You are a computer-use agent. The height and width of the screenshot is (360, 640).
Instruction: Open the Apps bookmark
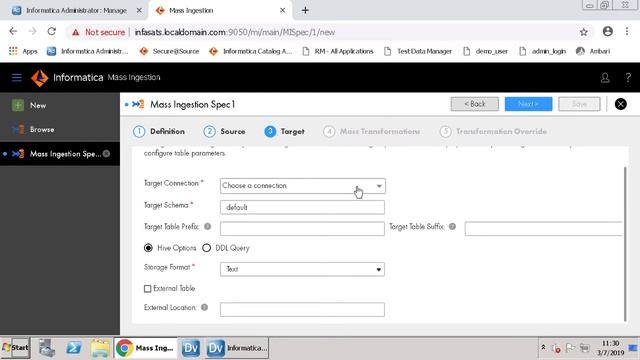click(x=23, y=51)
